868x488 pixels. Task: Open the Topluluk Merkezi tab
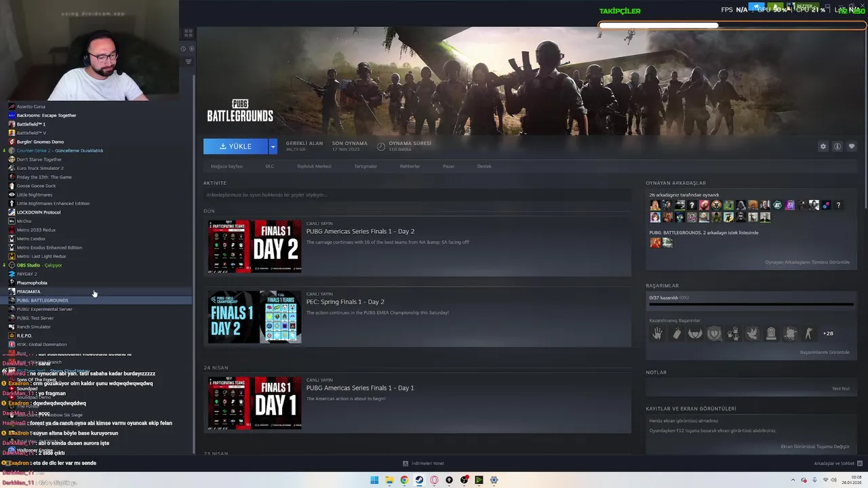click(314, 166)
